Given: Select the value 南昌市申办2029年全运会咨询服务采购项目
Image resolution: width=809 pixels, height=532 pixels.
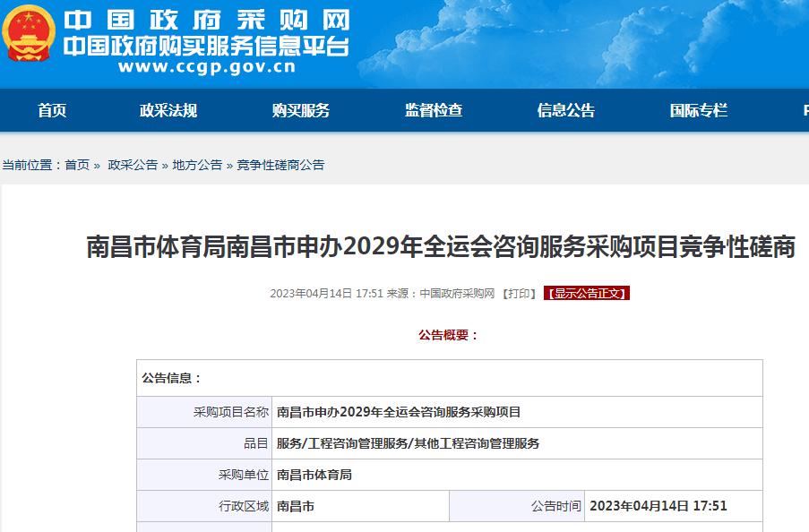Looking at the screenshot, I should click(x=399, y=412).
